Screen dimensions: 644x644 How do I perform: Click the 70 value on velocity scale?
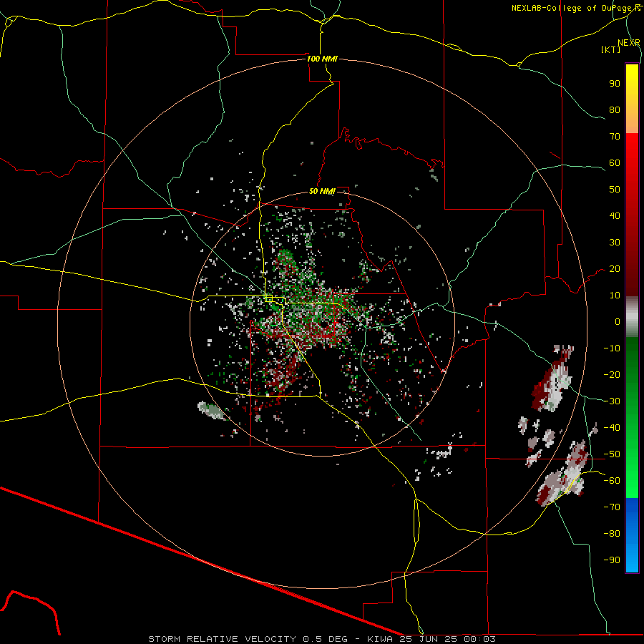coord(615,137)
